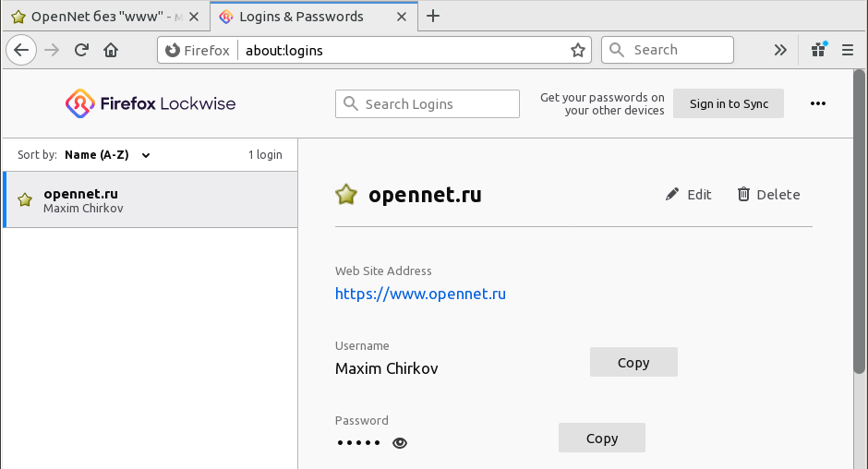
Task: Bookmark this page with the star icon
Action: click(x=578, y=50)
